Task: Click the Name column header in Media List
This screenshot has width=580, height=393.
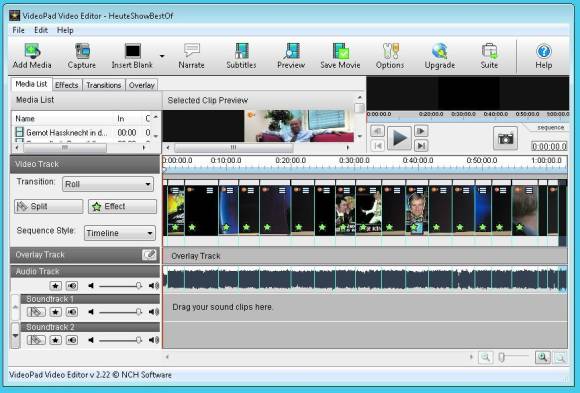Action: [x=25, y=119]
